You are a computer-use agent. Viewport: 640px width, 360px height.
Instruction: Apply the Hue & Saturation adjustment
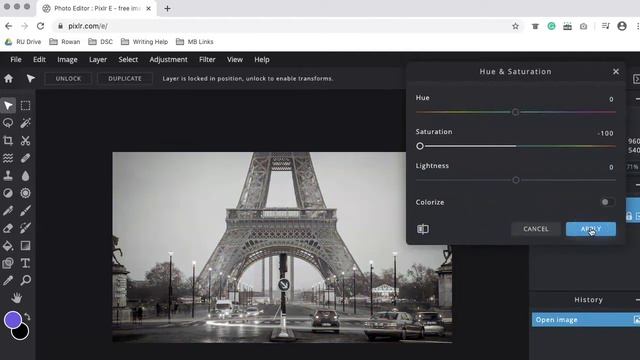pyautogui.click(x=591, y=229)
